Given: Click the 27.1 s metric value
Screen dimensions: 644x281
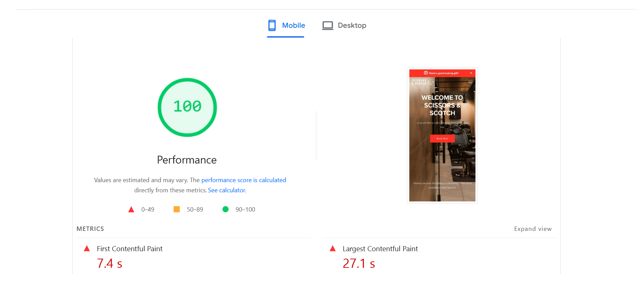Looking at the screenshot, I should pos(359,263).
